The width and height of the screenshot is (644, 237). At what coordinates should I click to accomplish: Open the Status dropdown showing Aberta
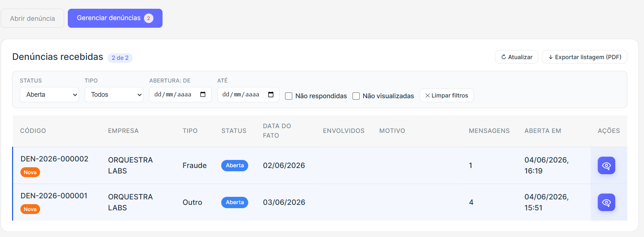[x=49, y=95]
